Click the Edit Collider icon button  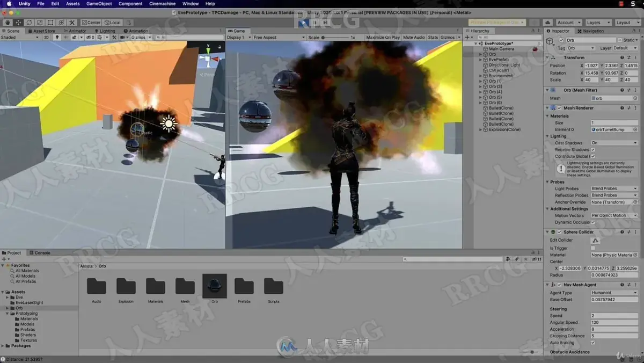[595, 240]
